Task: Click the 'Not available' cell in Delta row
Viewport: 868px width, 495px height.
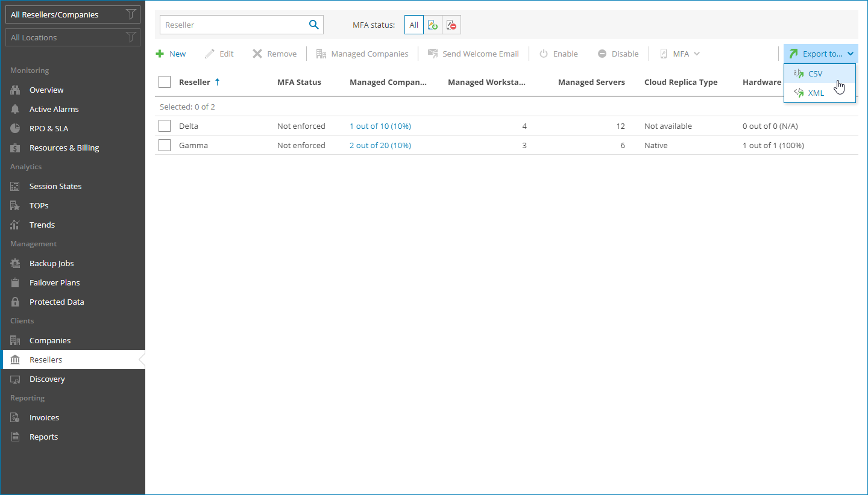Action: coord(668,126)
